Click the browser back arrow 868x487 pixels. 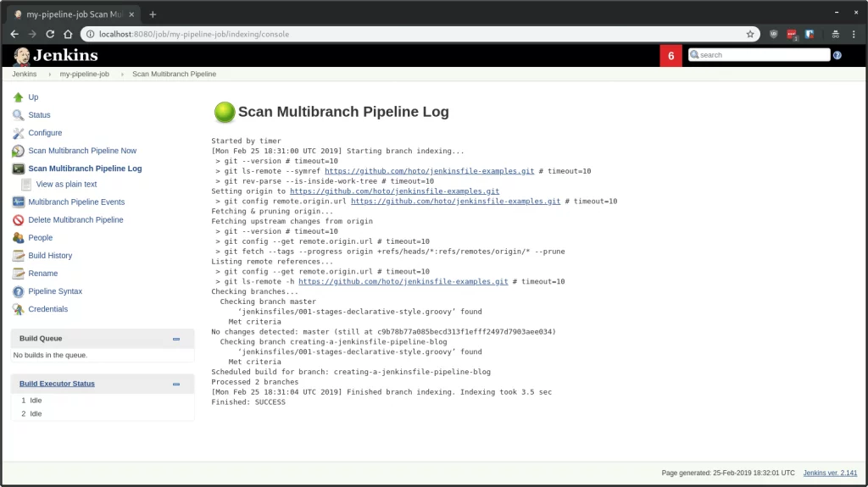14,35
